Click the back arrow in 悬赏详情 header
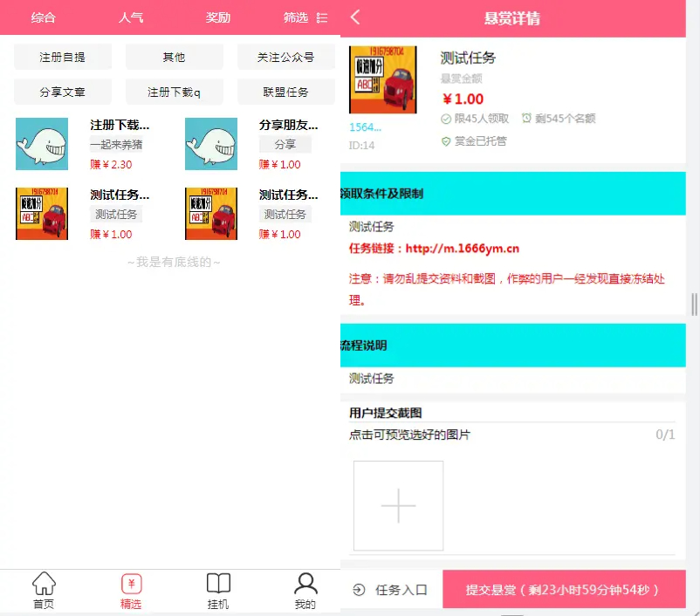700x616 pixels. (x=355, y=17)
